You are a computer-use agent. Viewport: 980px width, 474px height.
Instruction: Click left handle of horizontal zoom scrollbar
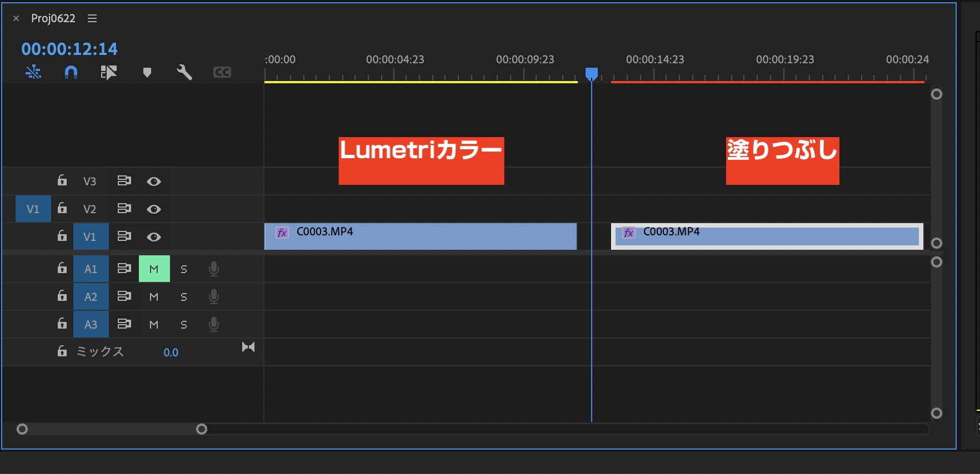[22, 429]
